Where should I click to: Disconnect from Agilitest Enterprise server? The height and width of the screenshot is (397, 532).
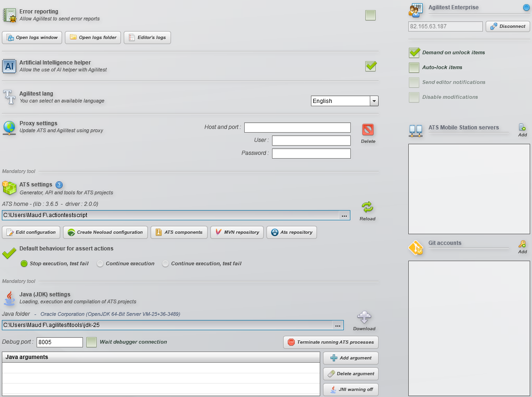[x=507, y=26]
